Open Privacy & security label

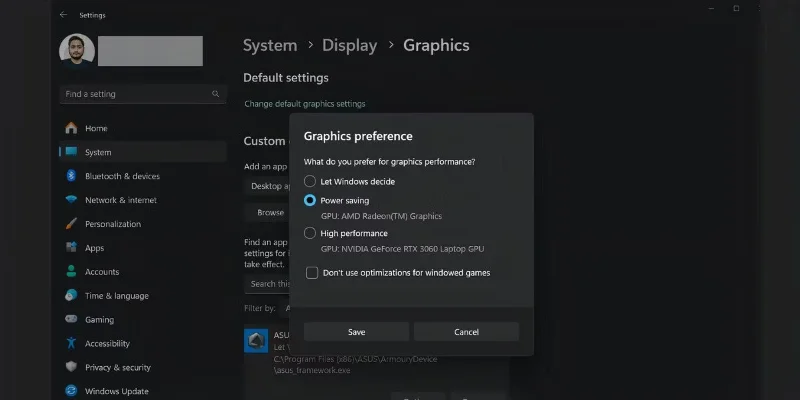tap(118, 367)
